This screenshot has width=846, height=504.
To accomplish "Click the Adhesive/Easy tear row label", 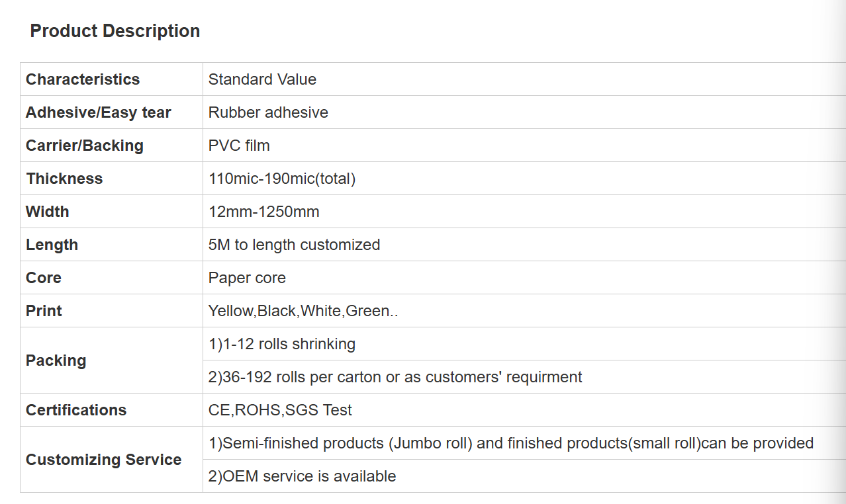I will coord(98,112).
